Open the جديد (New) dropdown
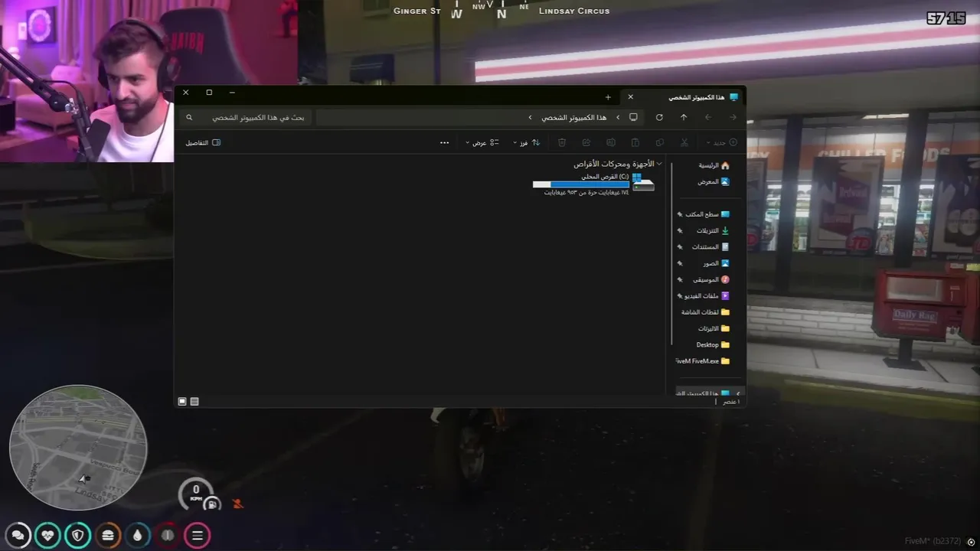Screen dimensions: 980x551 coord(723,142)
